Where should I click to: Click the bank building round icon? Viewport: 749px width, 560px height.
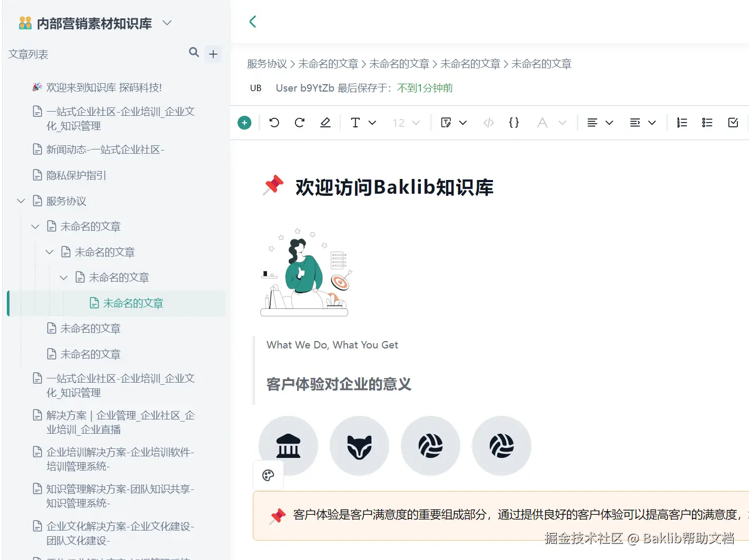[288, 446]
